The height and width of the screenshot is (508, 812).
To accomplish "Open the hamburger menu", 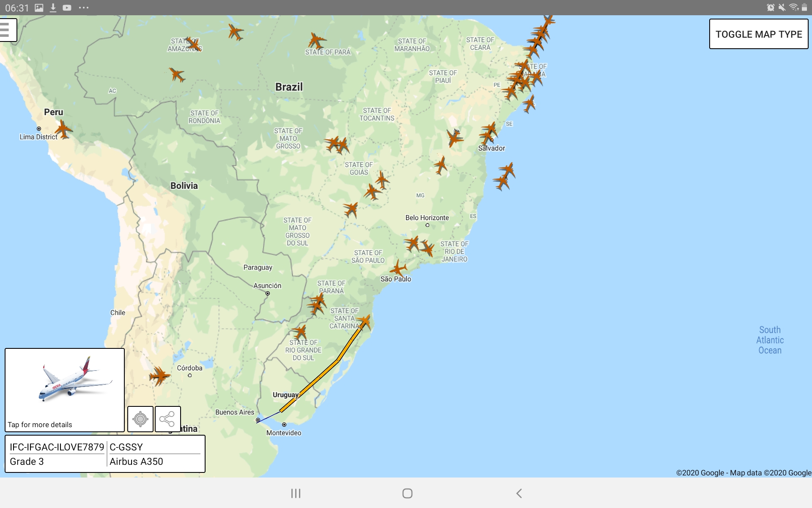I will pos(7,30).
